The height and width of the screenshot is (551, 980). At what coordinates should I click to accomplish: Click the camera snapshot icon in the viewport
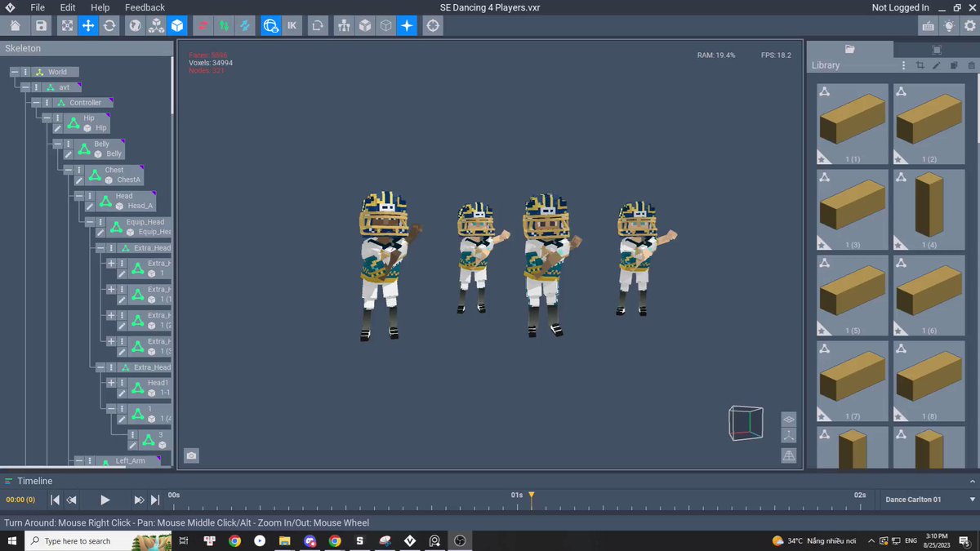(191, 455)
